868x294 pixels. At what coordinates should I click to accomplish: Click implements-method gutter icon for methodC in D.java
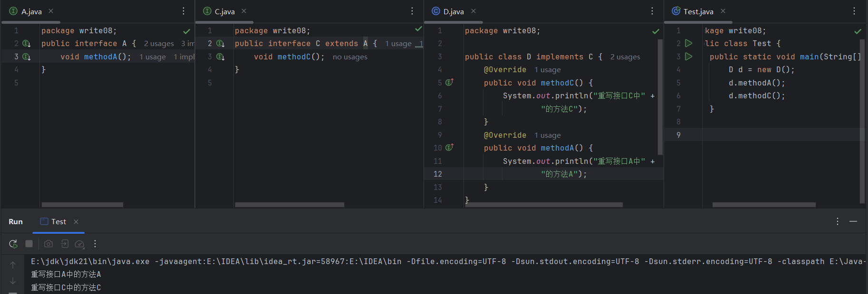click(x=449, y=82)
